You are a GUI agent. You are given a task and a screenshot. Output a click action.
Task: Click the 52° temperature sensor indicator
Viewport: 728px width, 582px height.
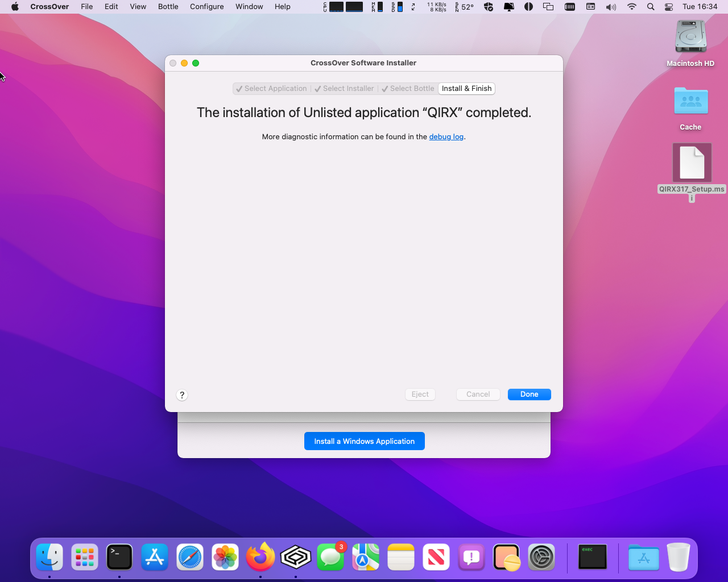pyautogui.click(x=465, y=7)
